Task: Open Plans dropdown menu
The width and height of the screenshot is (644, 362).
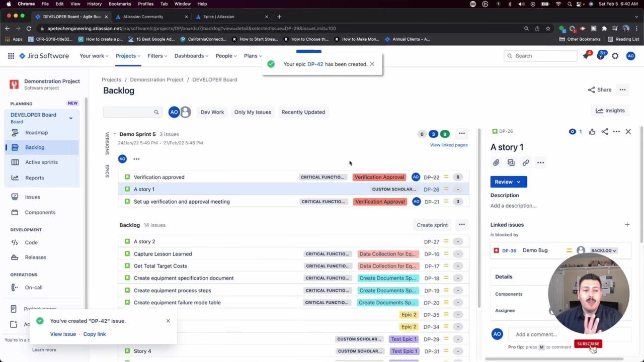Action: click(x=253, y=56)
